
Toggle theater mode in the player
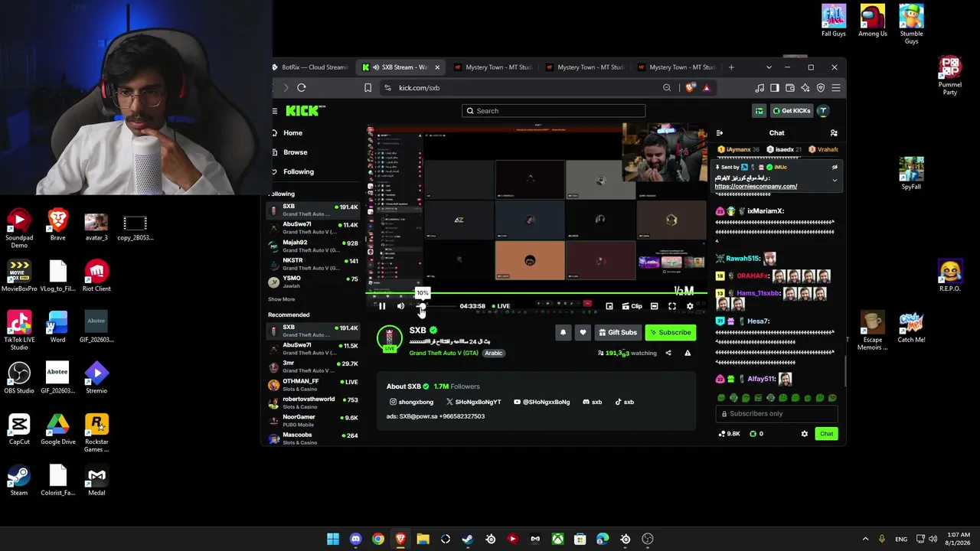tap(654, 306)
